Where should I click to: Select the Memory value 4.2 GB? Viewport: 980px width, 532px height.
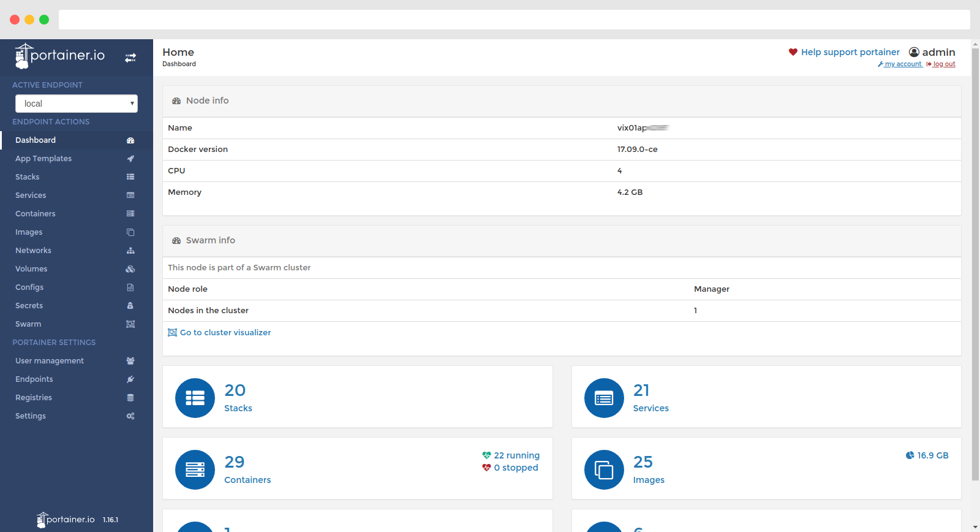point(630,192)
